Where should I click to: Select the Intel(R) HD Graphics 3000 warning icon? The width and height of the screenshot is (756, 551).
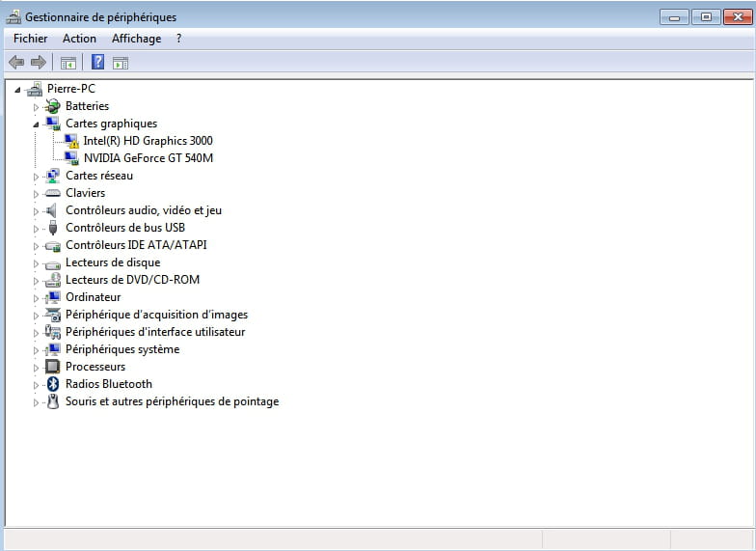71,141
